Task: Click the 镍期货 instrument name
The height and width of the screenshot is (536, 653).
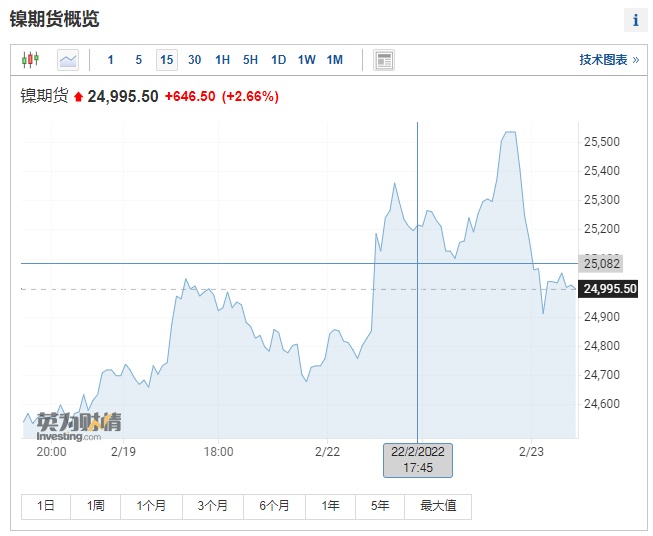Action: click(45, 96)
